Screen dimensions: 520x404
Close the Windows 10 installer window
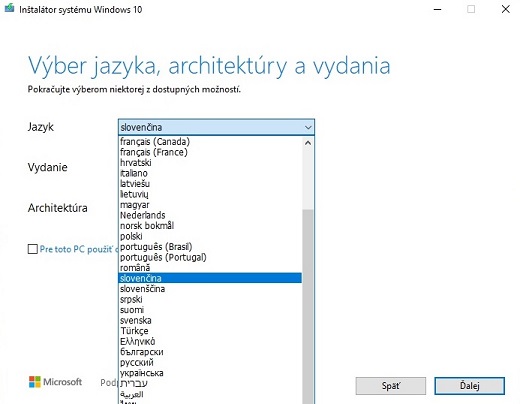click(x=506, y=9)
